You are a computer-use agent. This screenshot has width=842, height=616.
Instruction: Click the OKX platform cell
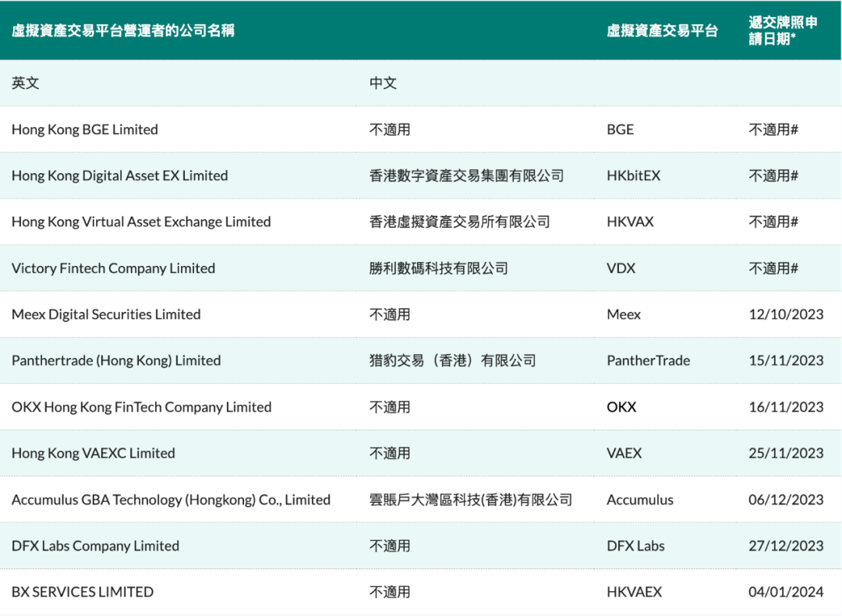(x=622, y=407)
